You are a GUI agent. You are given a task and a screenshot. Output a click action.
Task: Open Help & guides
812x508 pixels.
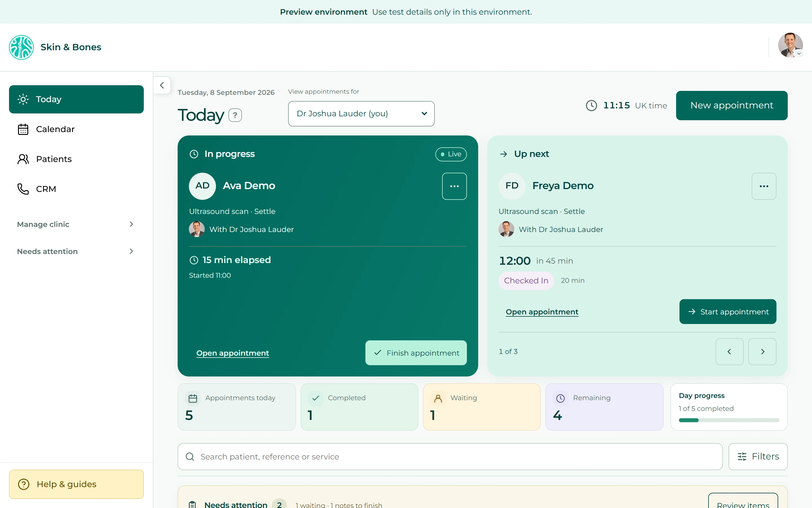[76, 484]
